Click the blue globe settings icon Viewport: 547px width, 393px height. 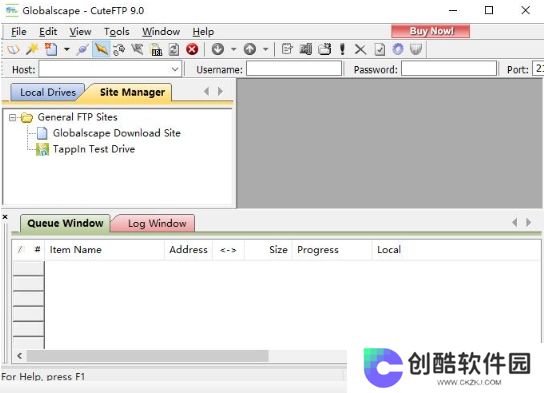coord(398,49)
